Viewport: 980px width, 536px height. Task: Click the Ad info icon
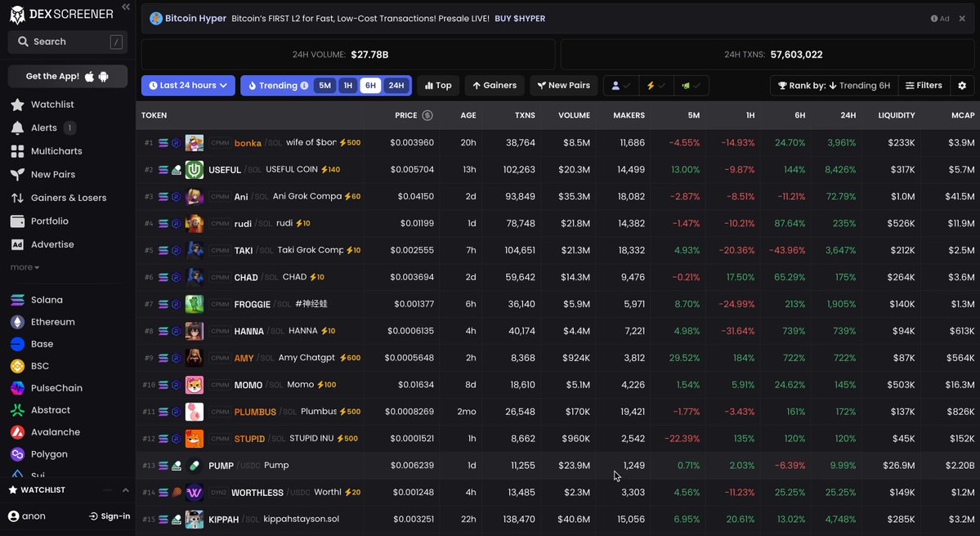click(934, 19)
